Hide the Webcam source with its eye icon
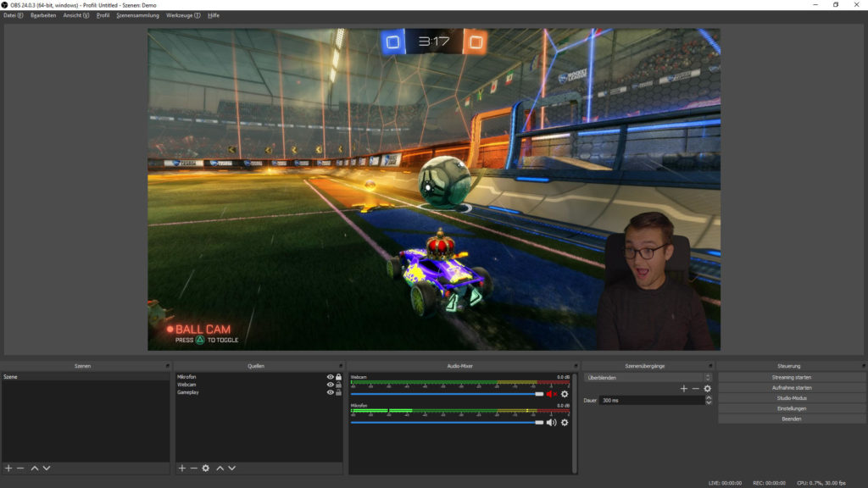 point(331,385)
